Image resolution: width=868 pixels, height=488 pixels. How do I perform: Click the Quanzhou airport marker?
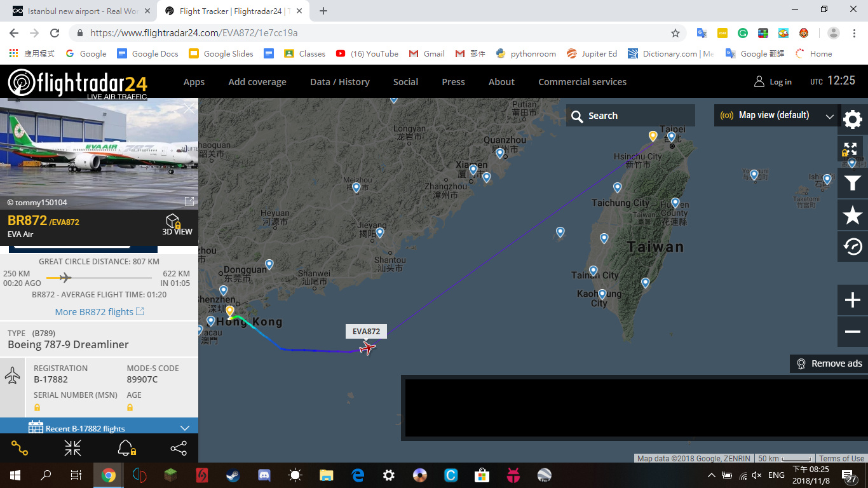(x=500, y=154)
